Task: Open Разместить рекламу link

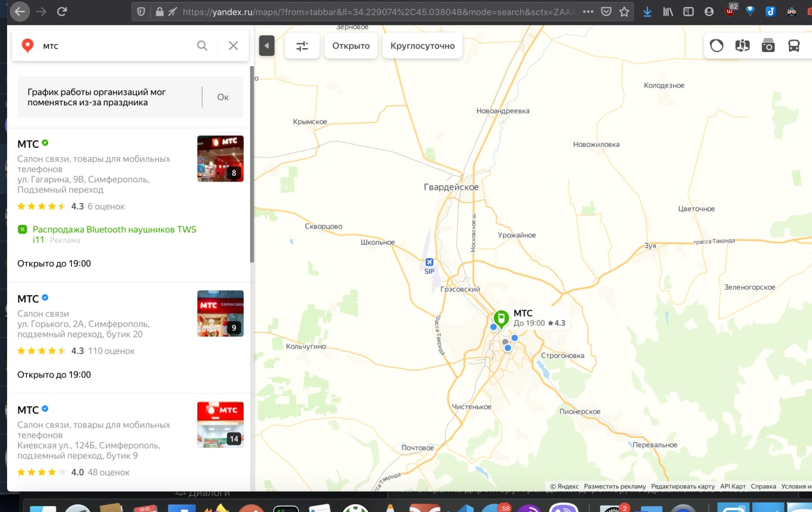Action: pyautogui.click(x=615, y=487)
